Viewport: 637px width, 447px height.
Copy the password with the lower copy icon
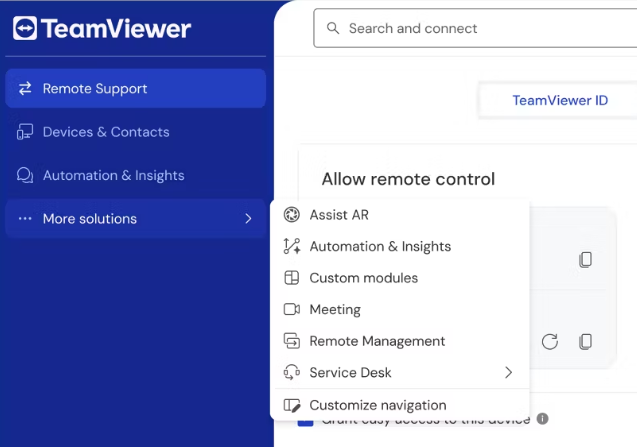pyautogui.click(x=585, y=341)
